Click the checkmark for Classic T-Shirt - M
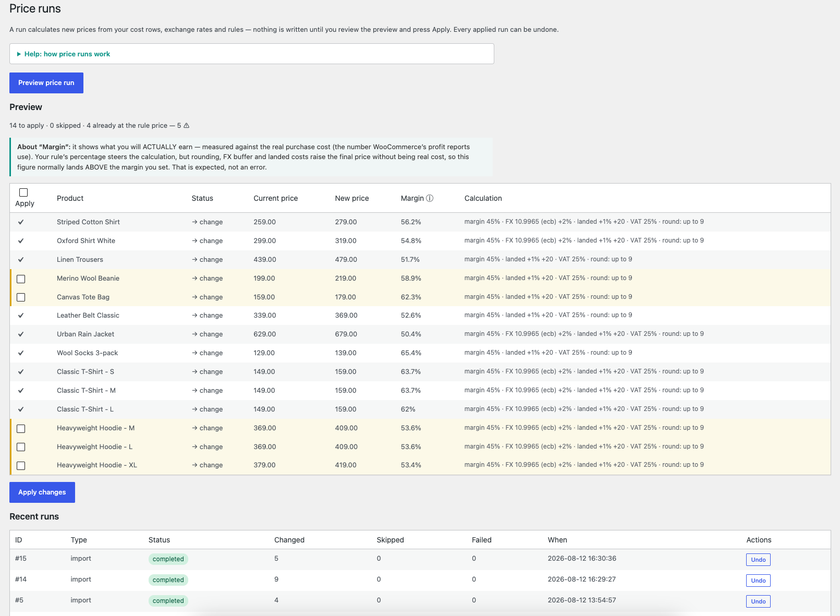840x616 pixels. [21, 391]
